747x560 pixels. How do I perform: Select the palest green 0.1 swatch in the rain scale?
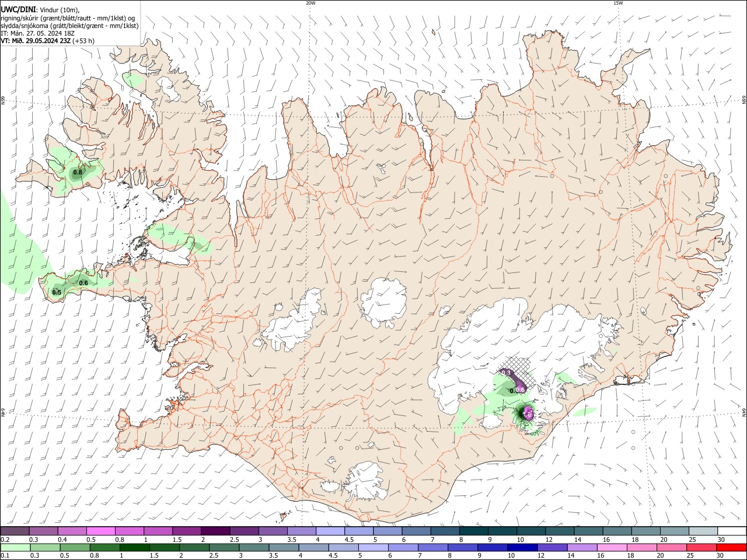tap(15, 547)
